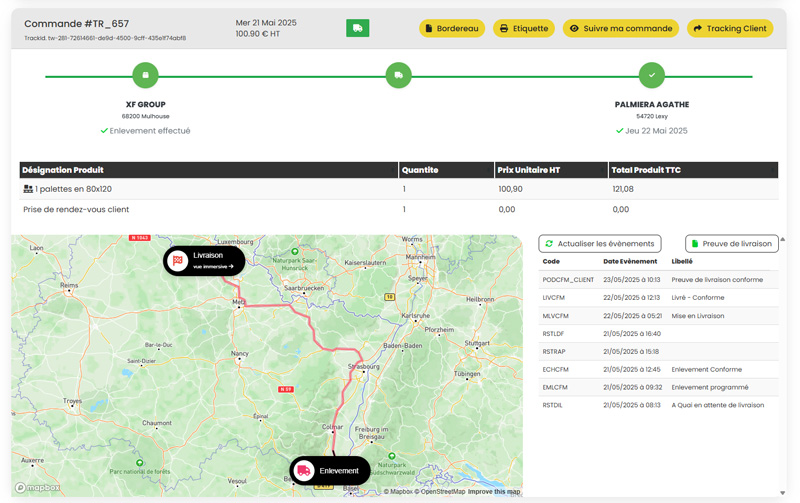Viewport: 800px width, 503px height.
Task: Click the XF GROUP sender name
Action: click(x=145, y=105)
